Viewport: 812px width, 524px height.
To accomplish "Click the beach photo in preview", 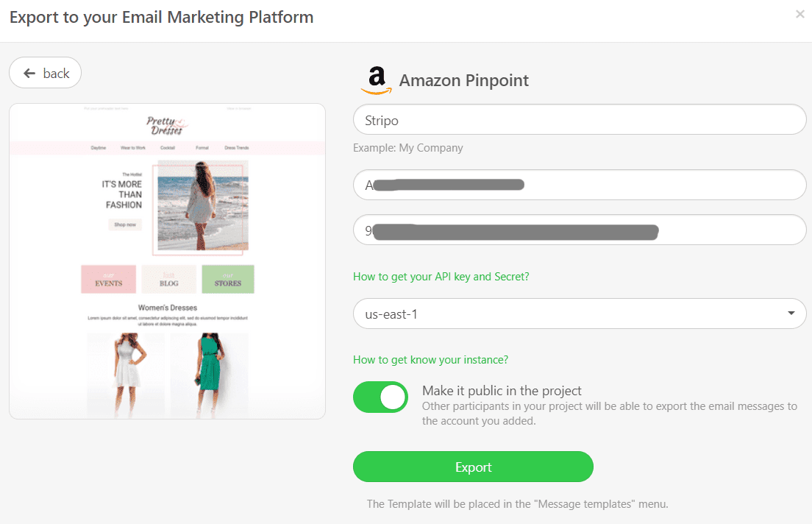I will (203, 205).
